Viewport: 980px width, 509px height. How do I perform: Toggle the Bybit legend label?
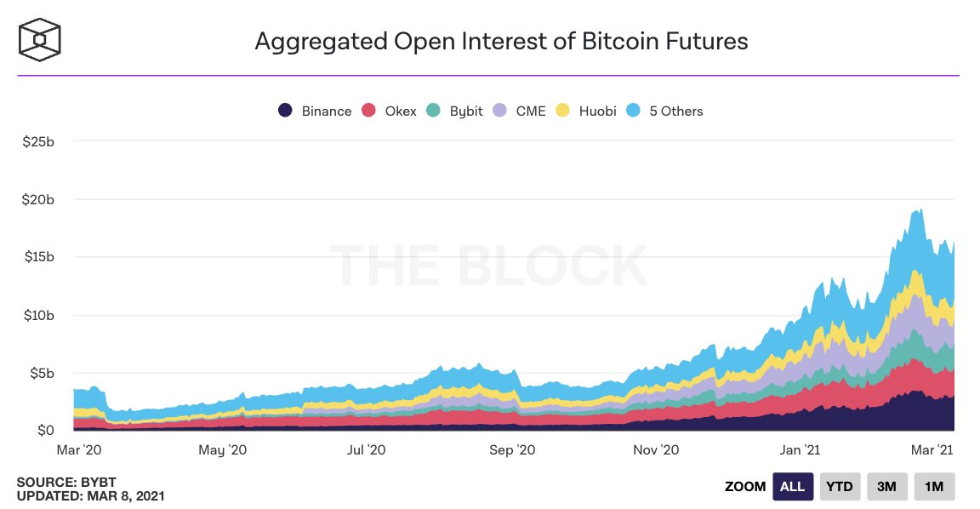click(x=465, y=111)
